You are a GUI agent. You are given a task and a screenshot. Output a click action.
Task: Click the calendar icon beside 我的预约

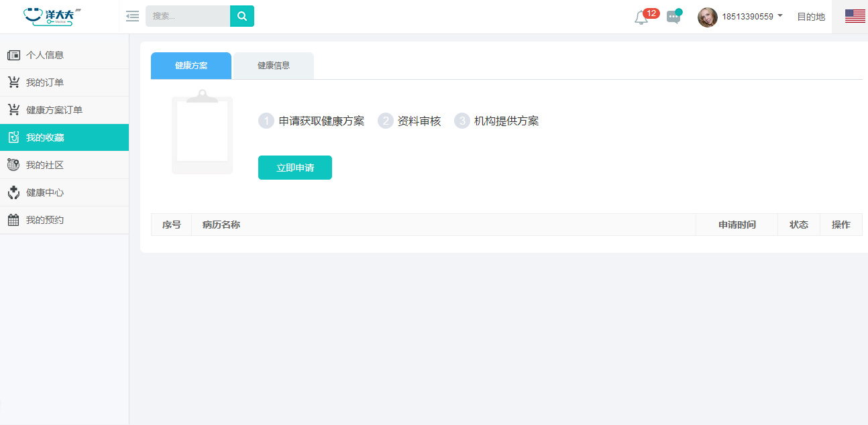click(x=13, y=220)
